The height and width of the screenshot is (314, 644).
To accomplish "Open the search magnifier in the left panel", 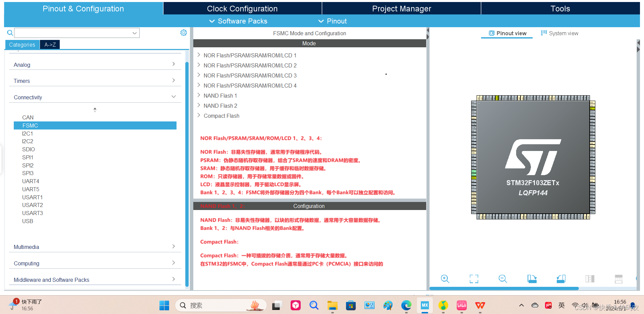I will tap(9, 33).
